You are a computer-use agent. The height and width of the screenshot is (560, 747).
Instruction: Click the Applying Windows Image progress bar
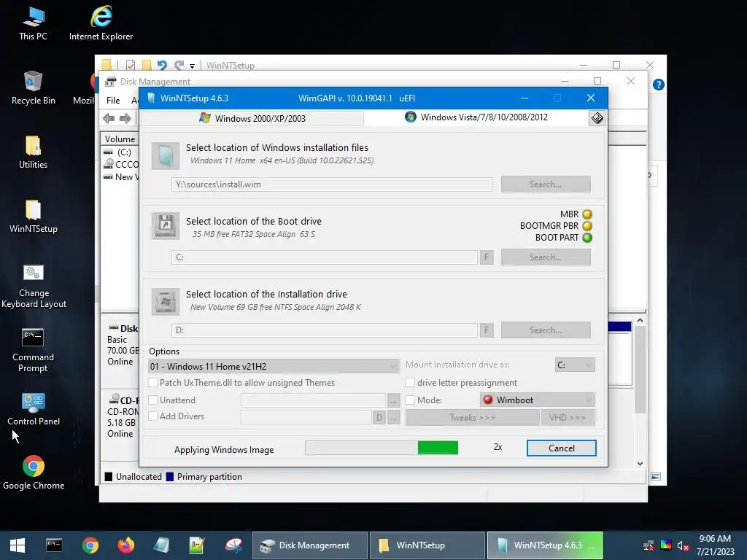(382, 448)
